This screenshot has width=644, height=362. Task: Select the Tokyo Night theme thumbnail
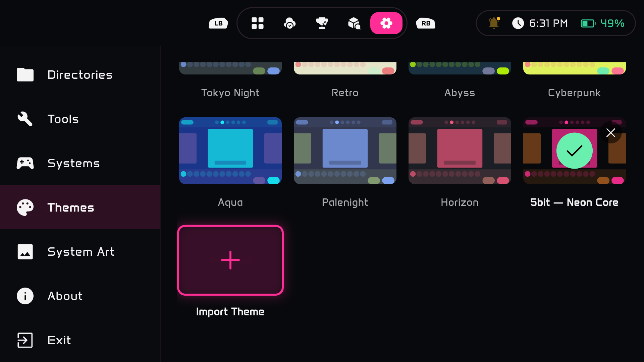click(x=230, y=68)
